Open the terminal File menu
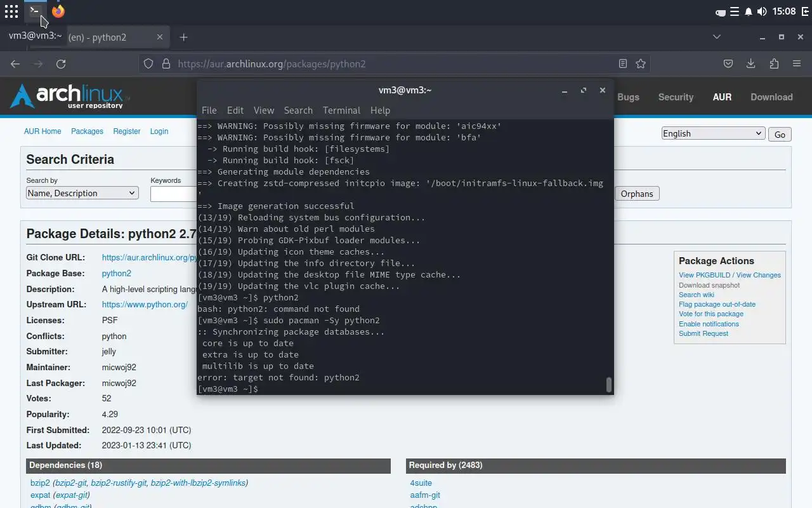Image resolution: width=812 pixels, height=508 pixels. click(209, 110)
